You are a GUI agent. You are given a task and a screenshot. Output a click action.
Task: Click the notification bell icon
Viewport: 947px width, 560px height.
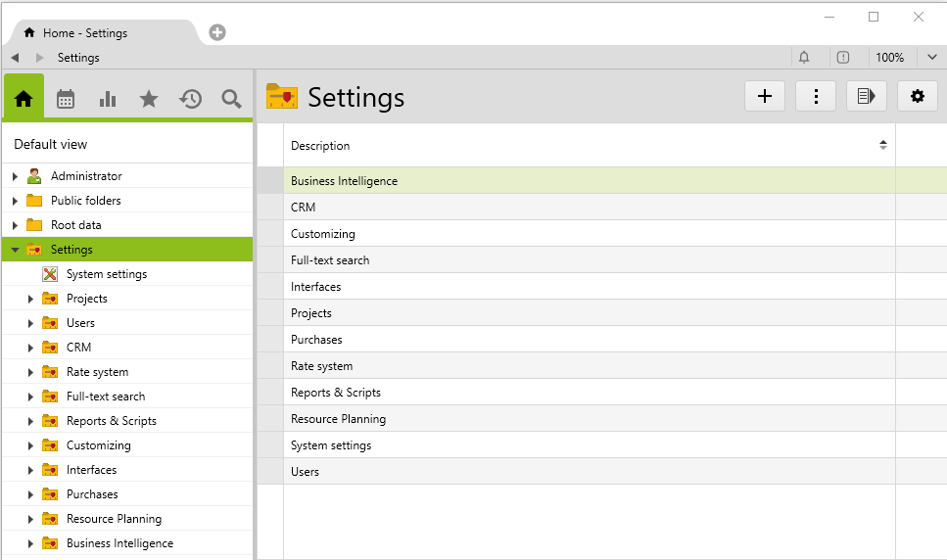pyautogui.click(x=805, y=58)
